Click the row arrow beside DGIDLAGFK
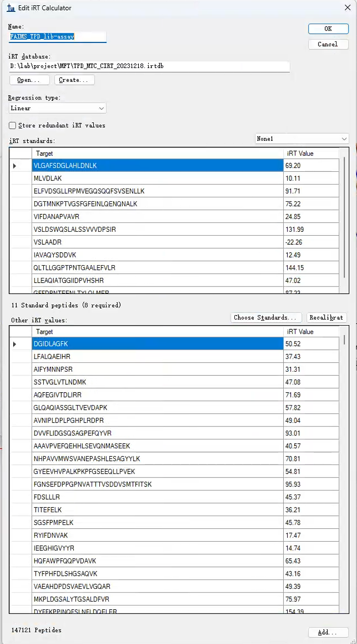 pos(15,344)
